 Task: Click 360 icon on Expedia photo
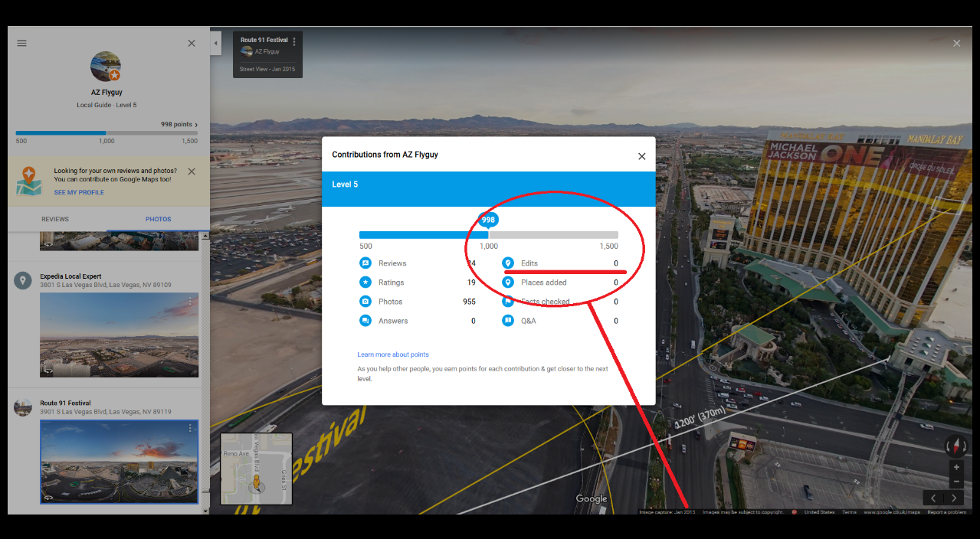(48, 371)
